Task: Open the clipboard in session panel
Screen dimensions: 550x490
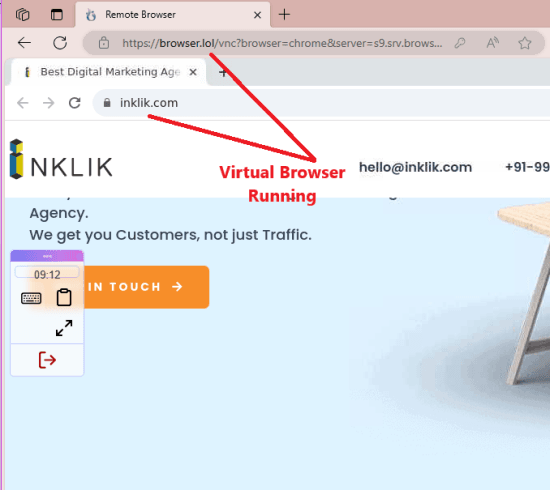Action: click(64, 297)
